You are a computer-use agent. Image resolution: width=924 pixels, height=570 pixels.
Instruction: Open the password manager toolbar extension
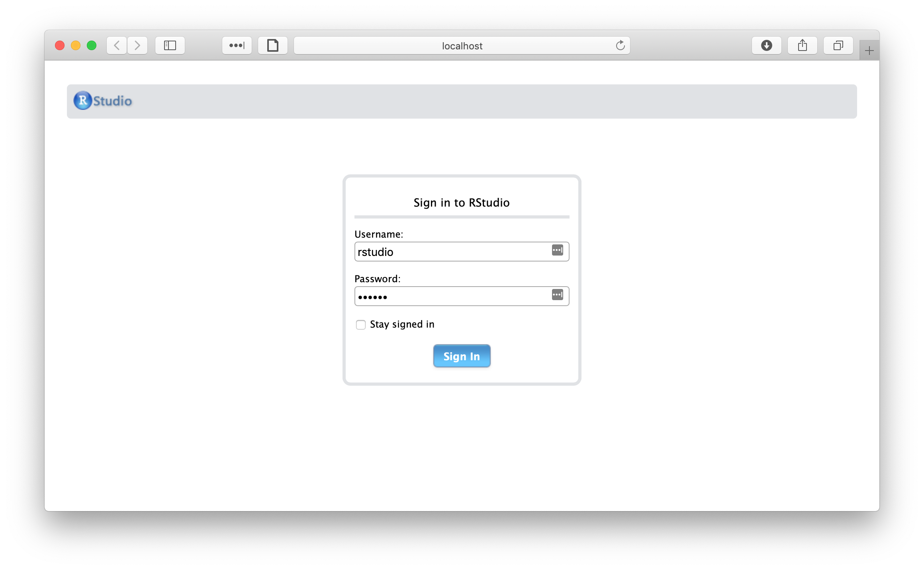(237, 45)
